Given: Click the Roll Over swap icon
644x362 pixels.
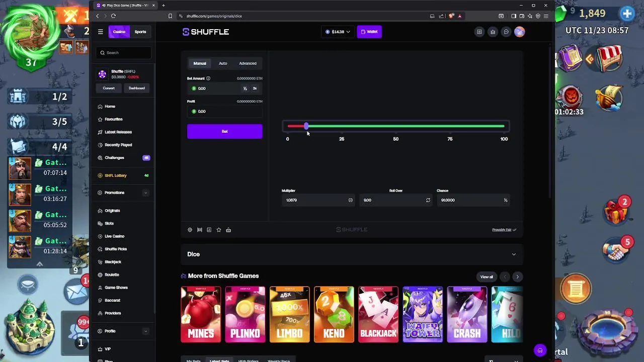Looking at the screenshot, I should tap(428, 200).
